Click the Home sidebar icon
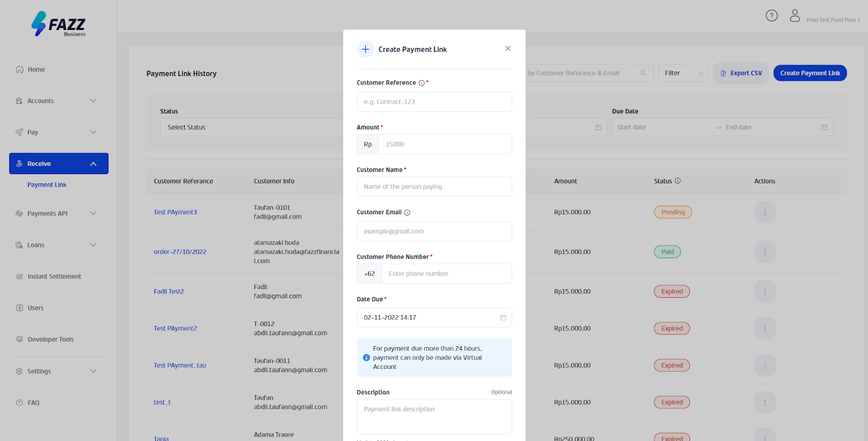The height and width of the screenshot is (441, 868). (x=20, y=69)
